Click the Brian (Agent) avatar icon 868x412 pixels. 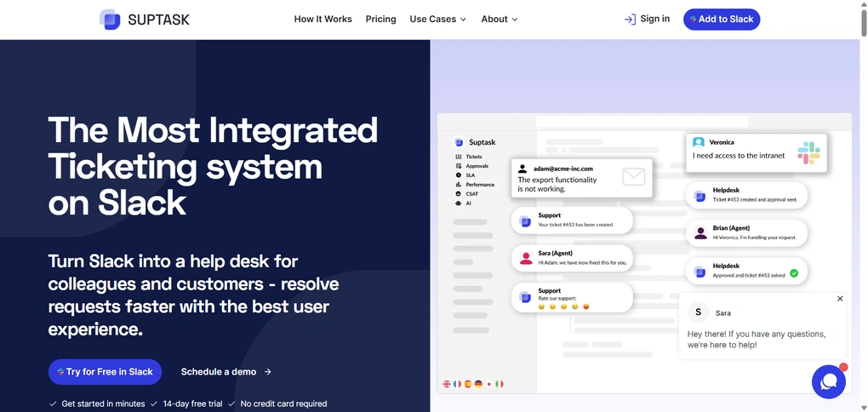pos(700,233)
